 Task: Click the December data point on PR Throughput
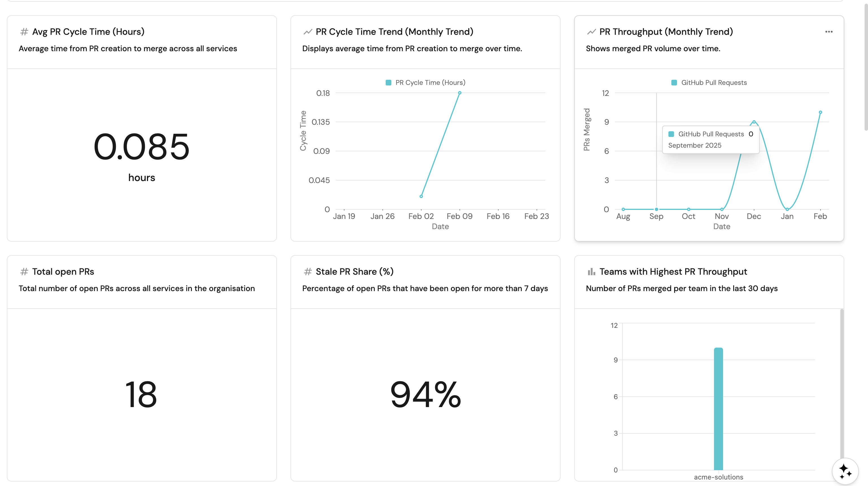[754, 122]
